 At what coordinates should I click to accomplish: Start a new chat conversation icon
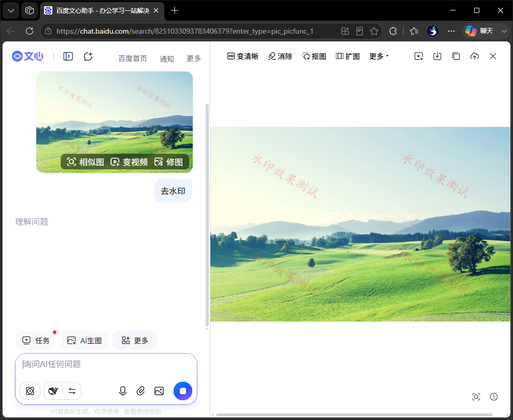pos(88,56)
